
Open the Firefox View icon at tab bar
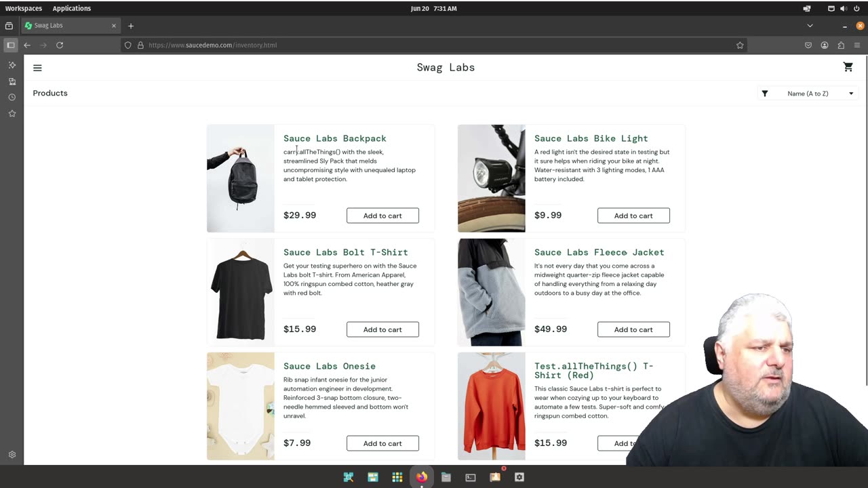point(9,26)
